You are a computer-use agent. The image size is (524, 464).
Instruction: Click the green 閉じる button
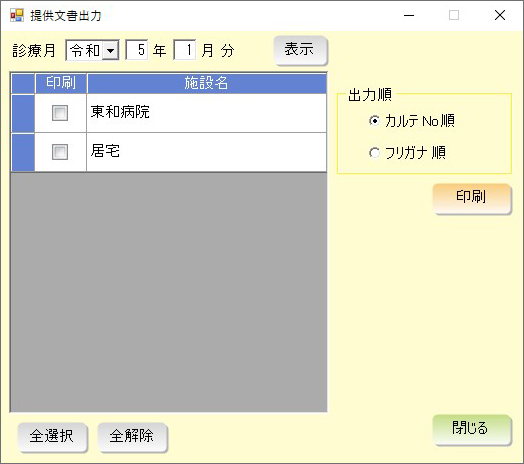click(x=472, y=430)
